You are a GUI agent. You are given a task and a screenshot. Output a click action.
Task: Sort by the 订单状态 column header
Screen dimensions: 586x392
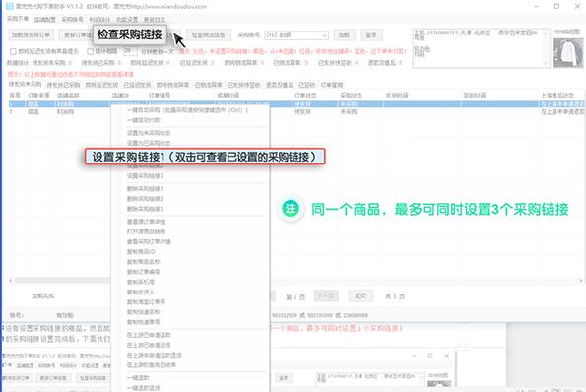(x=305, y=96)
